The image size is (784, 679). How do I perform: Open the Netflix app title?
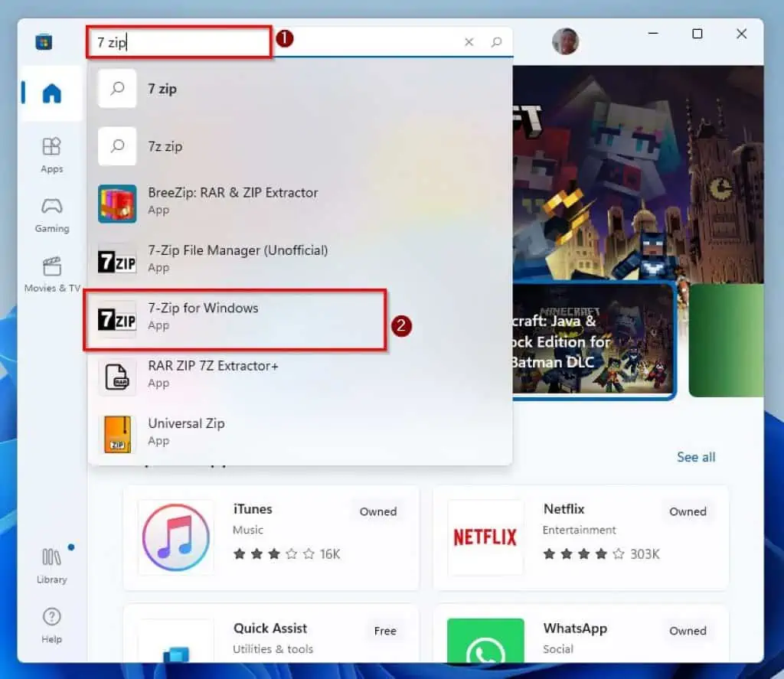click(564, 508)
